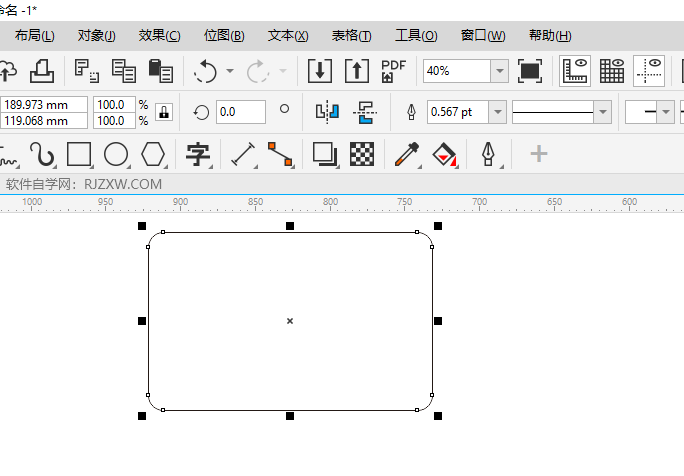Click the plus quick customize button
Screen dimensions: 684x476
pos(538,154)
